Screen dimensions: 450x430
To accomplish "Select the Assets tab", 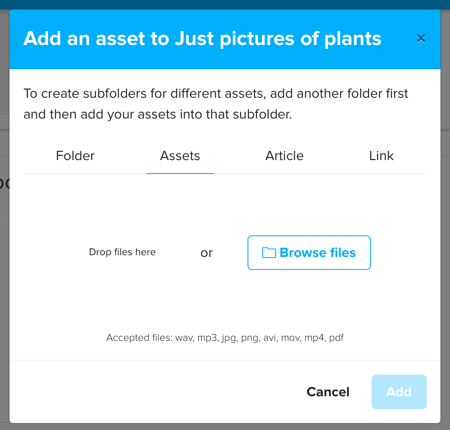I will [180, 156].
